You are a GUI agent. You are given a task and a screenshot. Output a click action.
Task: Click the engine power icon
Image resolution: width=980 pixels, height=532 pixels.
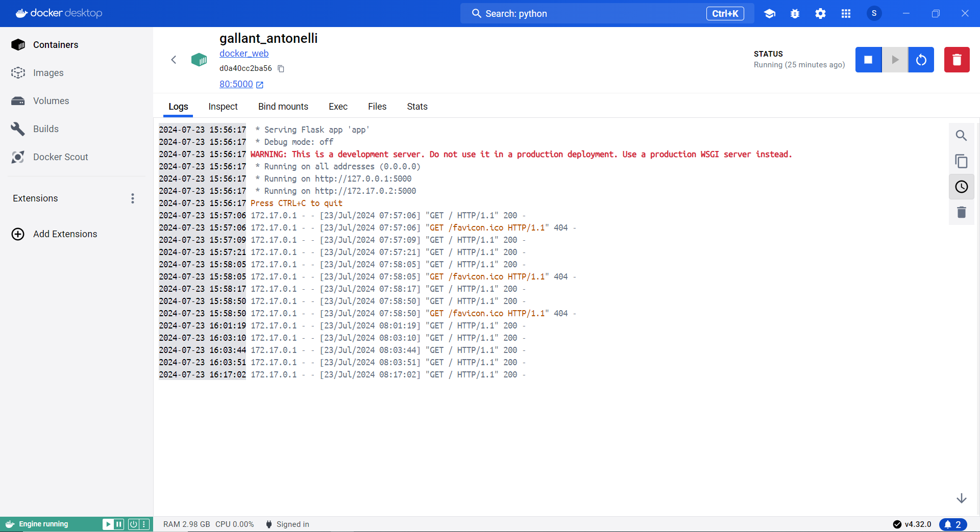pos(133,524)
